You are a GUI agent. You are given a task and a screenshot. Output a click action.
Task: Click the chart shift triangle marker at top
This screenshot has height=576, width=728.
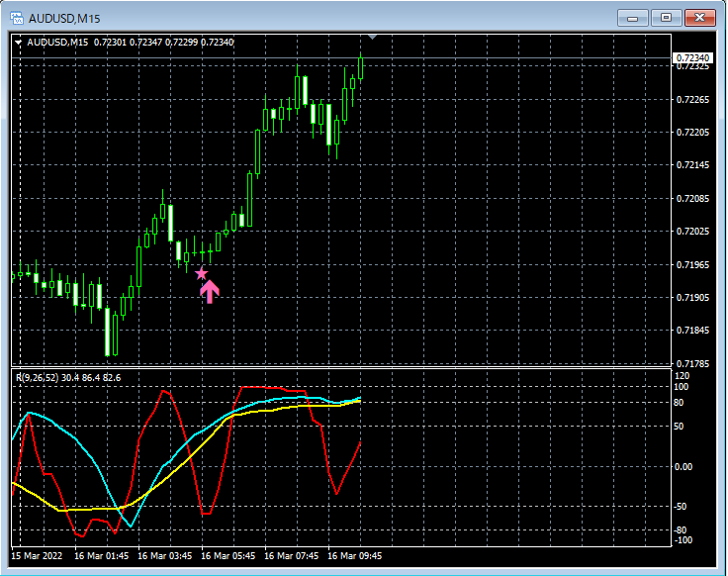[x=372, y=37]
